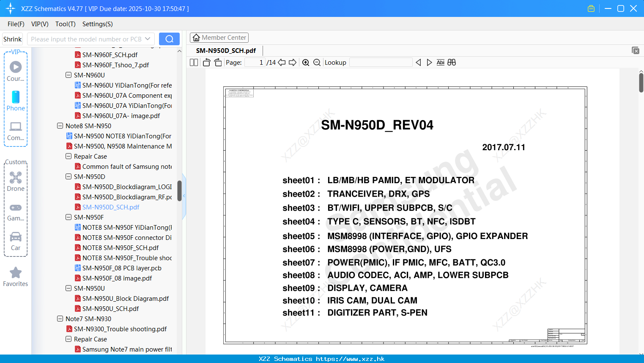Open SM-N950F_08 PCB layer.pcb
The height and width of the screenshot is (363, 644).
(122, 268)
